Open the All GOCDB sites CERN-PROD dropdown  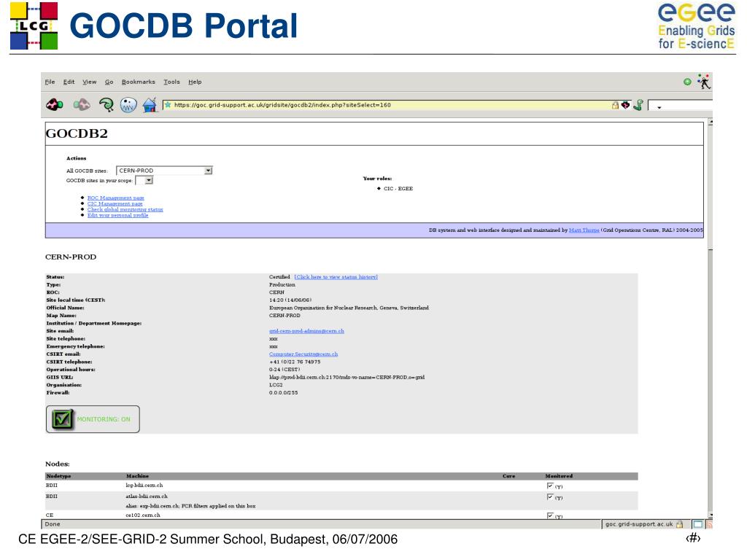[x=164, y=171]
